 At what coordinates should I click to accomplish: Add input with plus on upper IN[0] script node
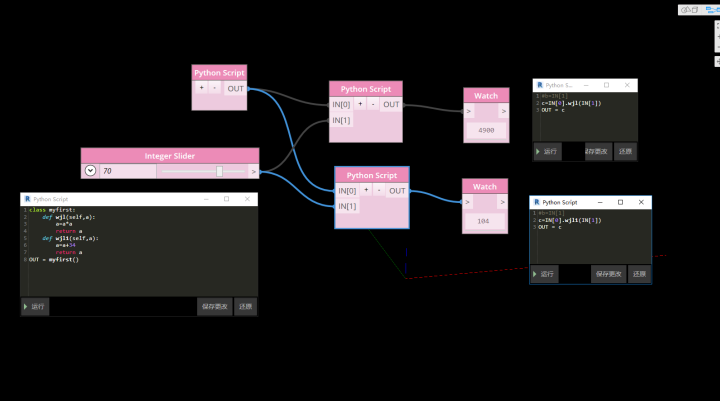(360, 104)
